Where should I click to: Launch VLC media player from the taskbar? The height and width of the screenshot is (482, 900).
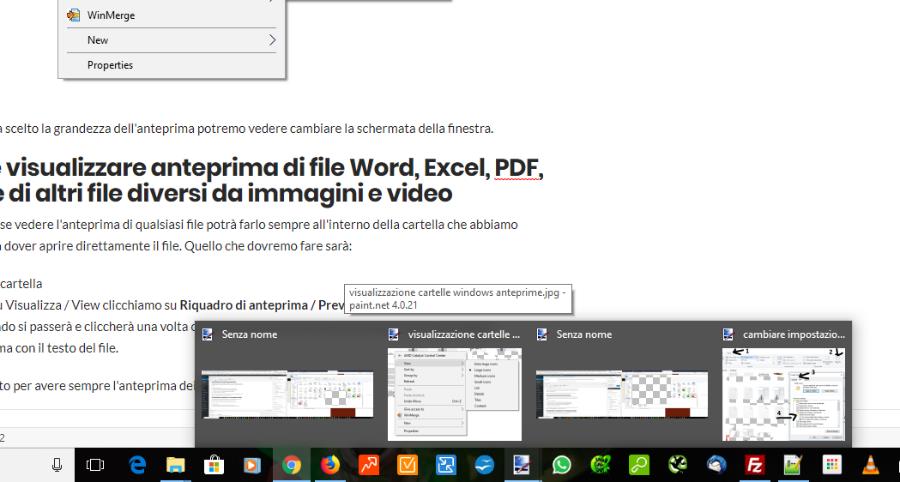tap(870, 464)
